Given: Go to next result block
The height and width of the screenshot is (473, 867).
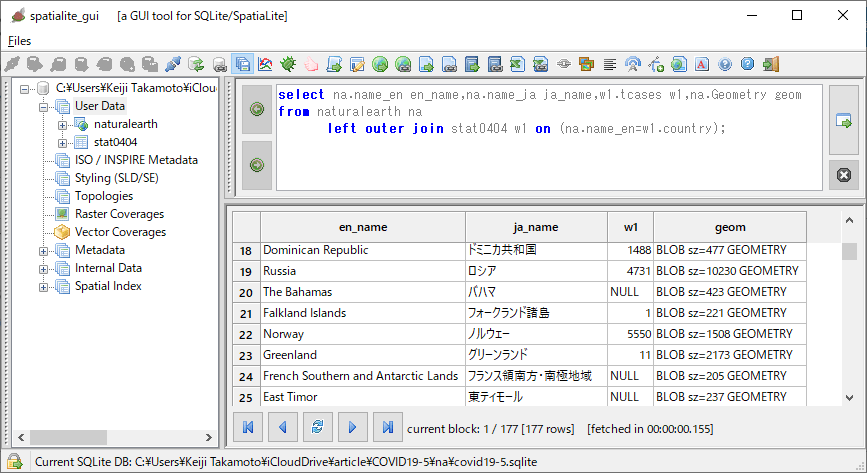Looking at the screenshot, I should [x=352, y=427].
